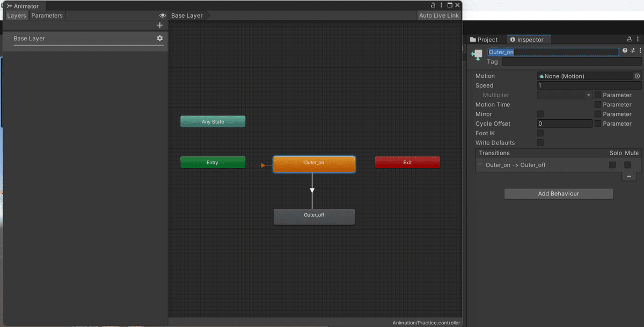Open the Animator panel kebab menu
Screen dimensions: 644x327
pyautogui.click(x=441, y=4)
